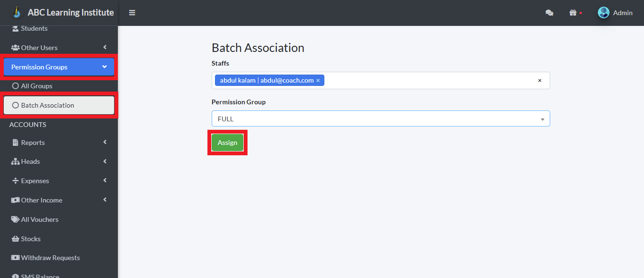Select the Heads icon in the sidebar

[16, 161]
